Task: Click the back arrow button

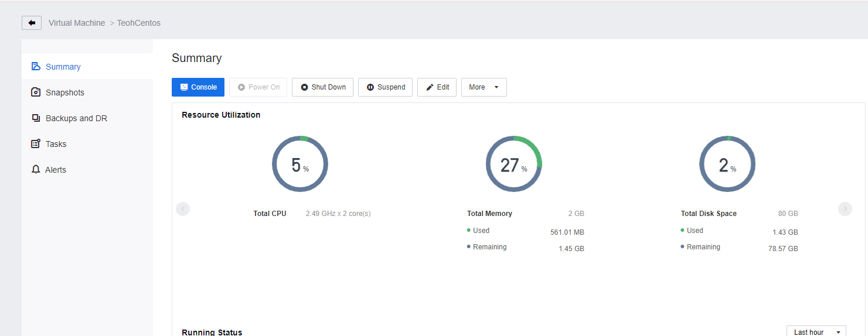Action: 32,23
